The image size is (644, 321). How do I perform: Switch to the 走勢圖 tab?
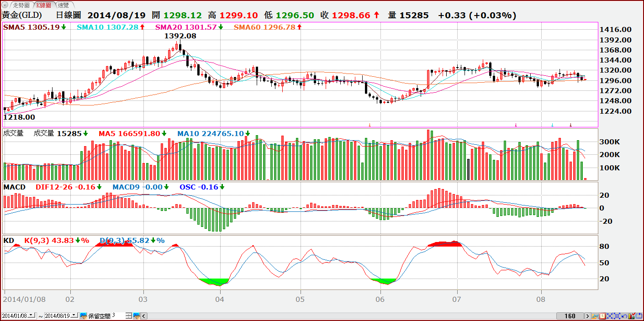pyautogui.click(x=21, y=5)
